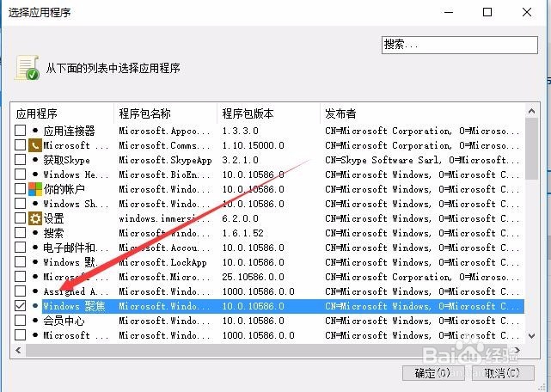Select the Microsoft.LockApp package name

[x=162, y=262]
